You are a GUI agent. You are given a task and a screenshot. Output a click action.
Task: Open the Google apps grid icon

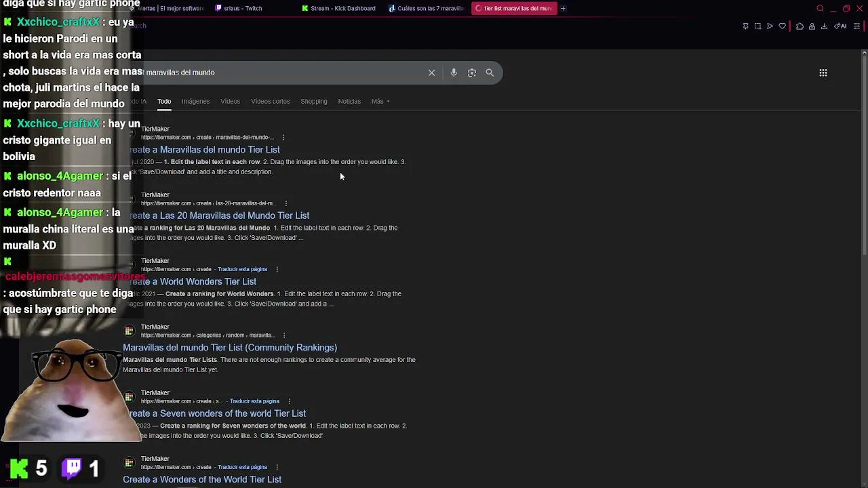coord(823,73)
